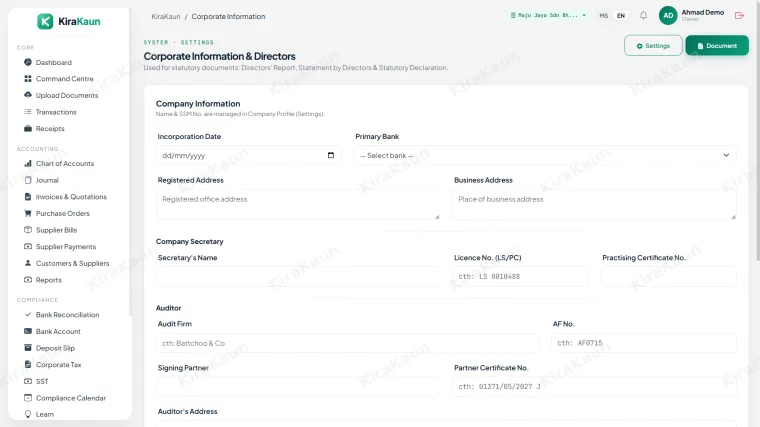This screenshot has width=760, height=427.
Task: Open the Maju Jaya company selector
Action: click(x=548, y=16)
